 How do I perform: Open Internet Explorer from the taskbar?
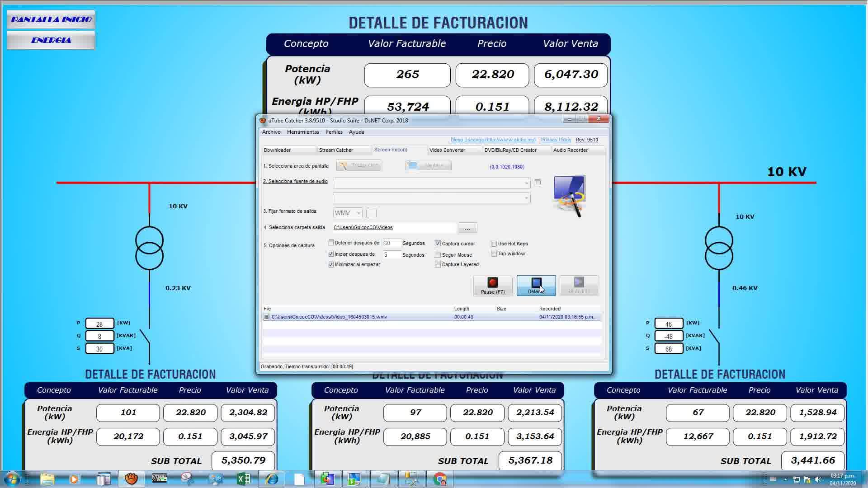[272, 479]
